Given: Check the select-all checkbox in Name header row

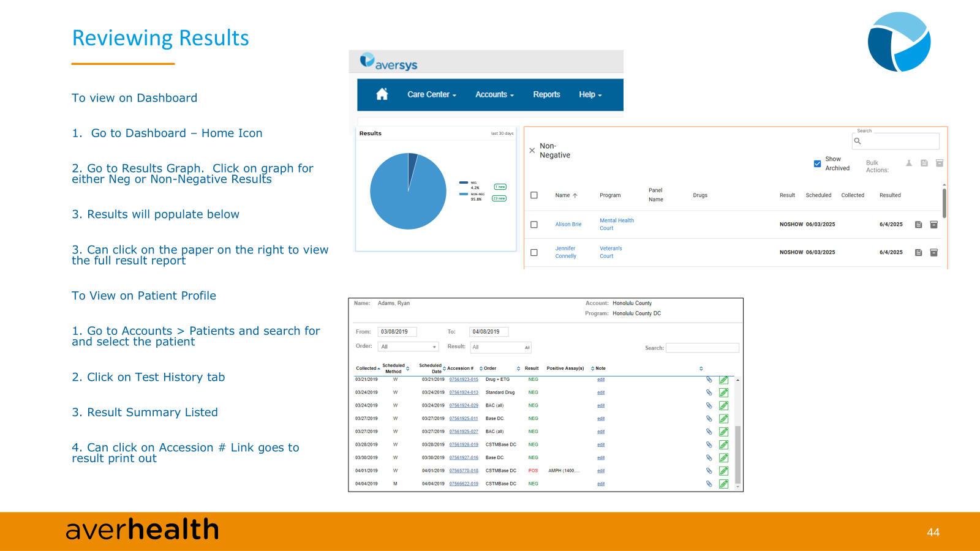Looking at the screenshot, I should pos(534,195).
